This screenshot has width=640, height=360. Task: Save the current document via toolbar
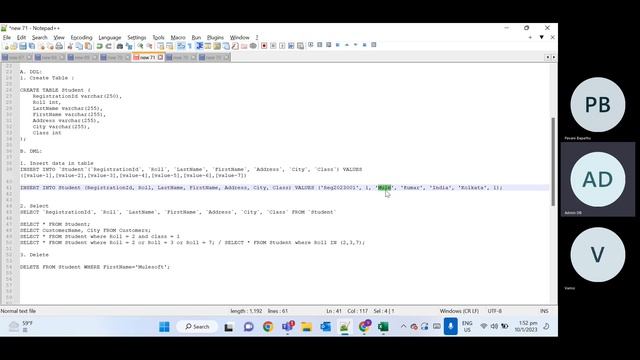click(x=22, y=46)
